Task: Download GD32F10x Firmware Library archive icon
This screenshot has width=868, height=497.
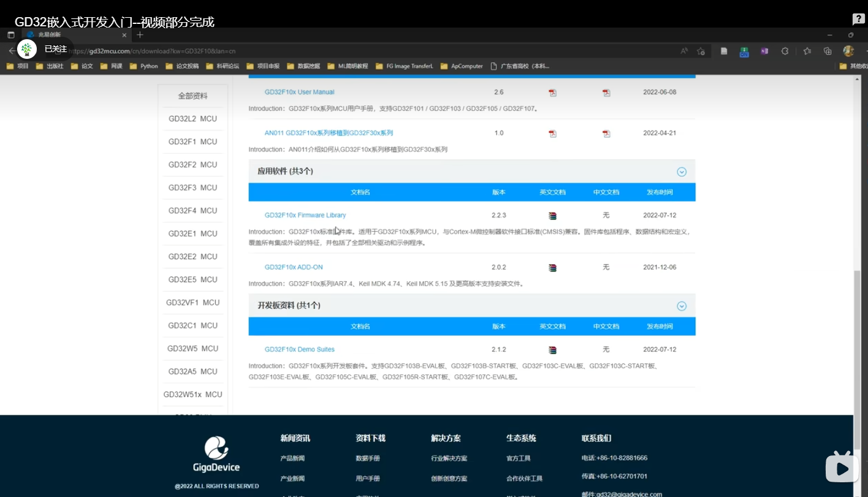Action: [552, 216]
